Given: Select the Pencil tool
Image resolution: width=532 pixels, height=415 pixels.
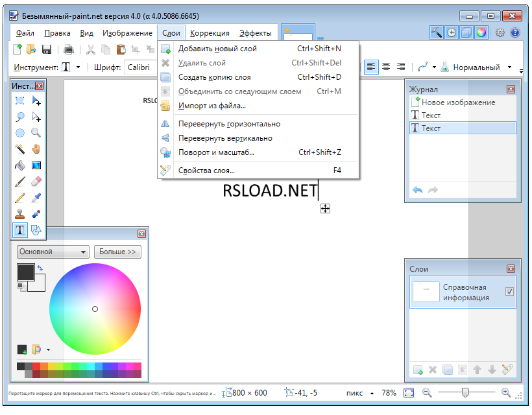Looking at the screenshot, I should [x=19, y=198].
